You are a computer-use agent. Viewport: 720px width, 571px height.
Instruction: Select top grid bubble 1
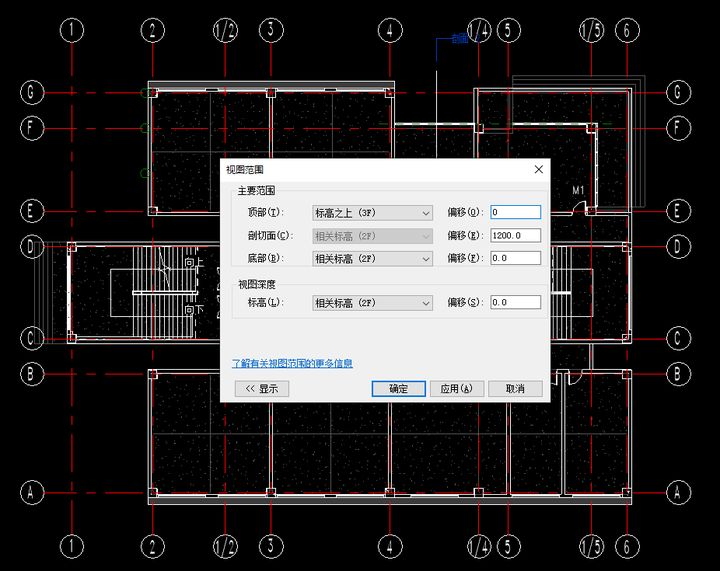pos(72,30)
